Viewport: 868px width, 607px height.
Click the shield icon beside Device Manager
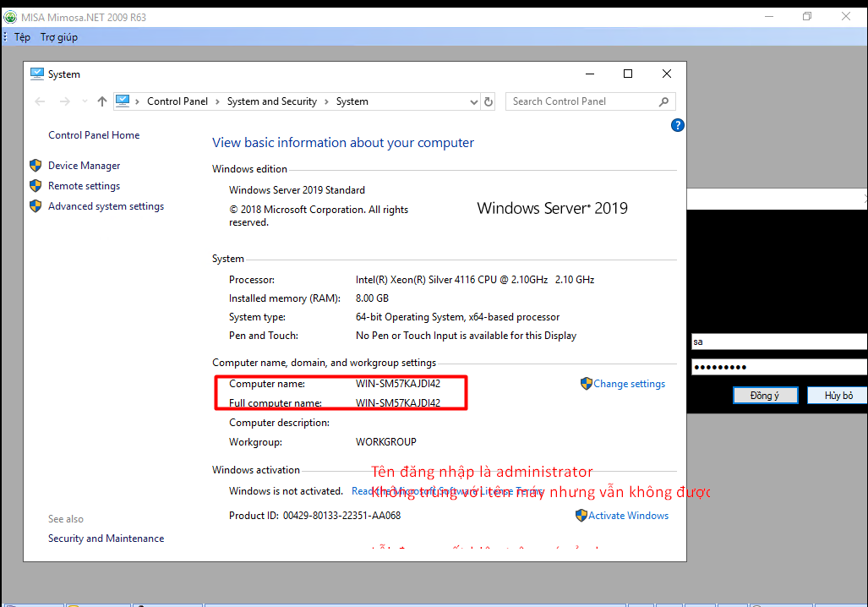click(x=35, y=166)
